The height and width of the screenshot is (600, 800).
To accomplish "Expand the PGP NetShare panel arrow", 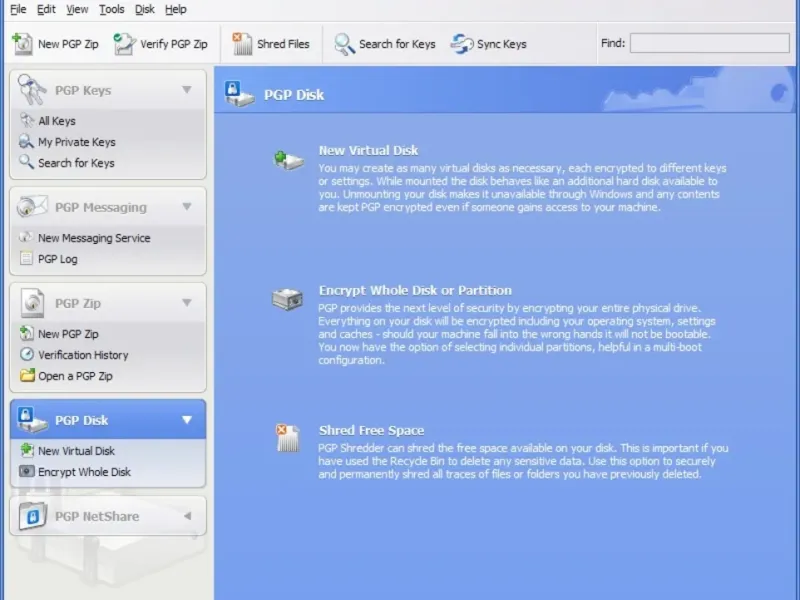I will point(187,516).
